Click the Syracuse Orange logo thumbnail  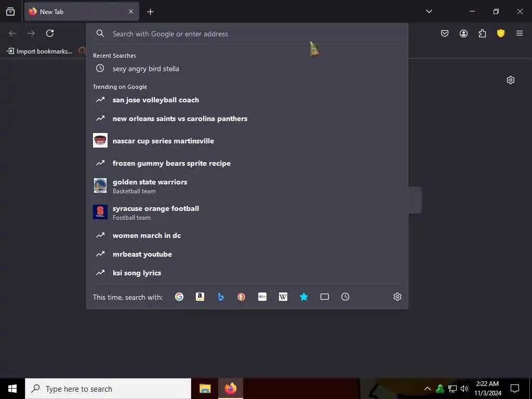point(100,212)
